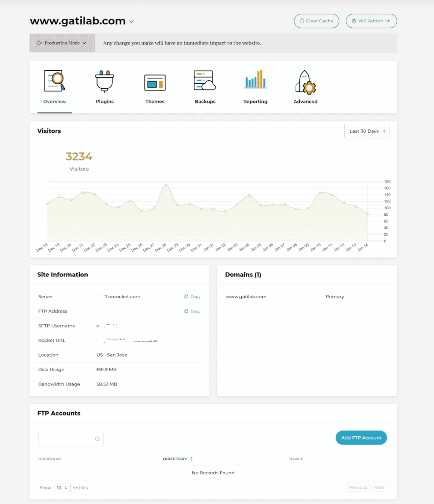Viewport: 434px width, 504px height.
Task: Copy the FTP Address
Action: 192,311
